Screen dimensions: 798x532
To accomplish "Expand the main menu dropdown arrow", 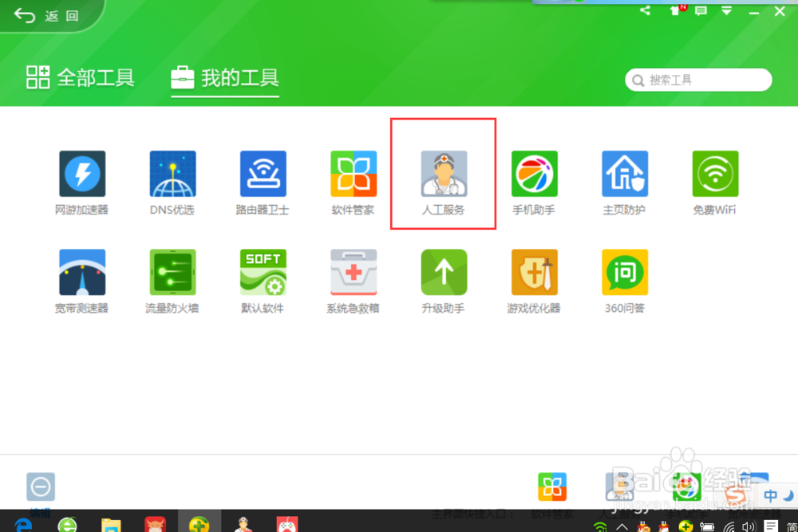I will [727, 10].
